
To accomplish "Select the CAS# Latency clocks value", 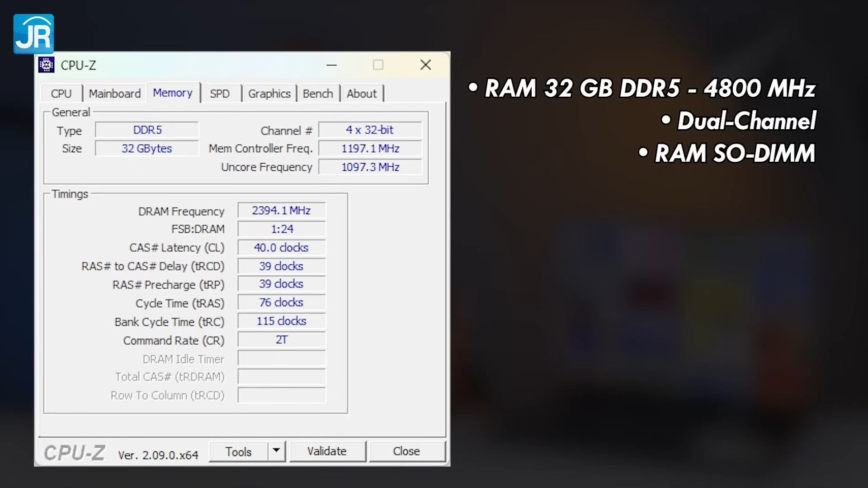I will [281, 248].
